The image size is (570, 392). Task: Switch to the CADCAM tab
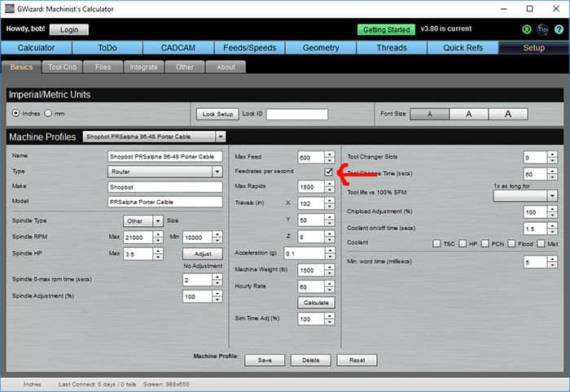(x=178, y=48)
